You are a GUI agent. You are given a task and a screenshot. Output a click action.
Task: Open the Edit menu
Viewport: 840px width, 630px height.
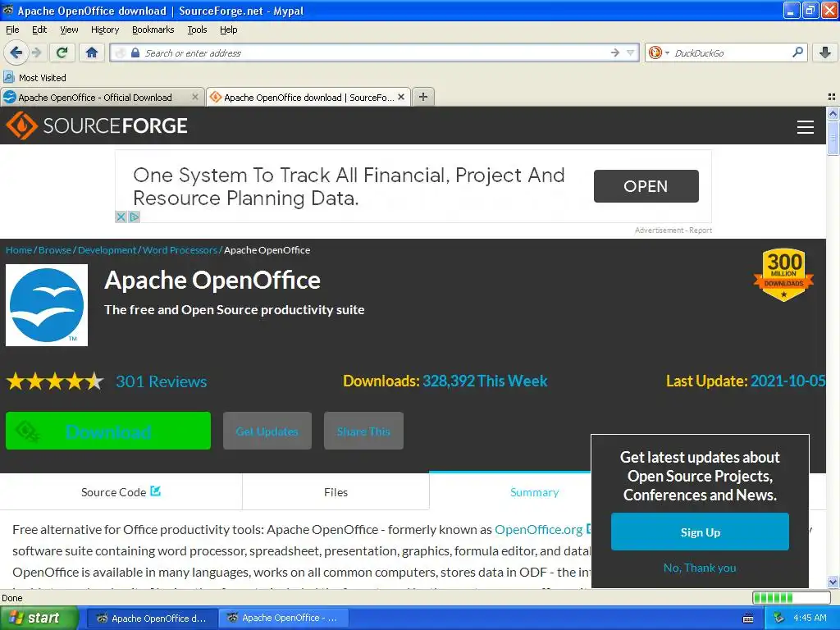[x=39, y=30]
